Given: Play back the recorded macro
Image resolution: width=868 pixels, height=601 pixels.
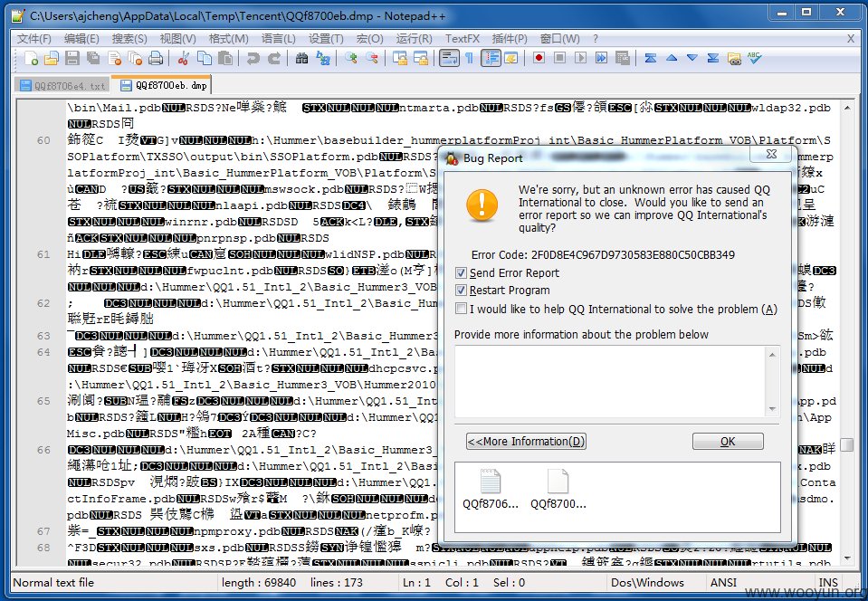Looking at the screenshot, I should [580, 58].
